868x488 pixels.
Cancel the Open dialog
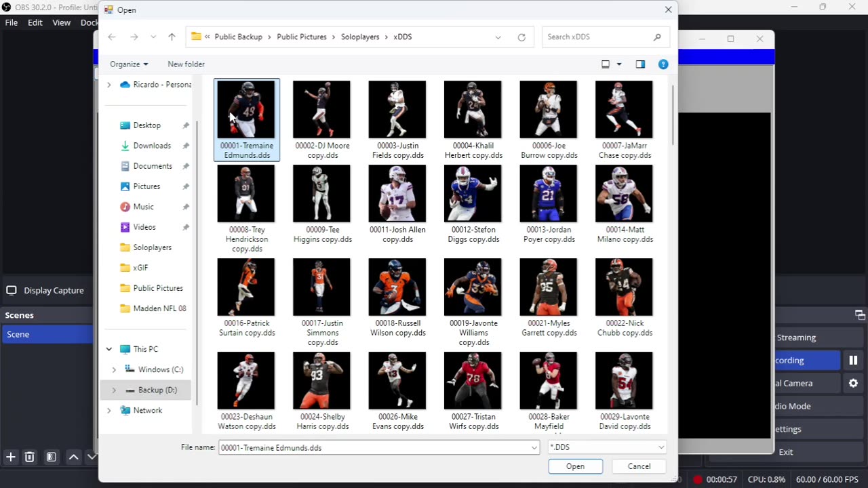pos(639,466)
